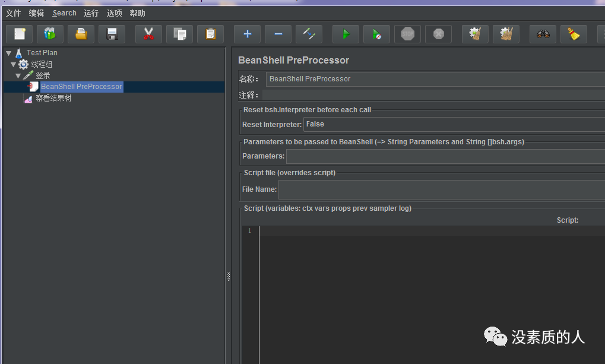Click the 线程组 gear icon in tree

click(x=24, y=64)
